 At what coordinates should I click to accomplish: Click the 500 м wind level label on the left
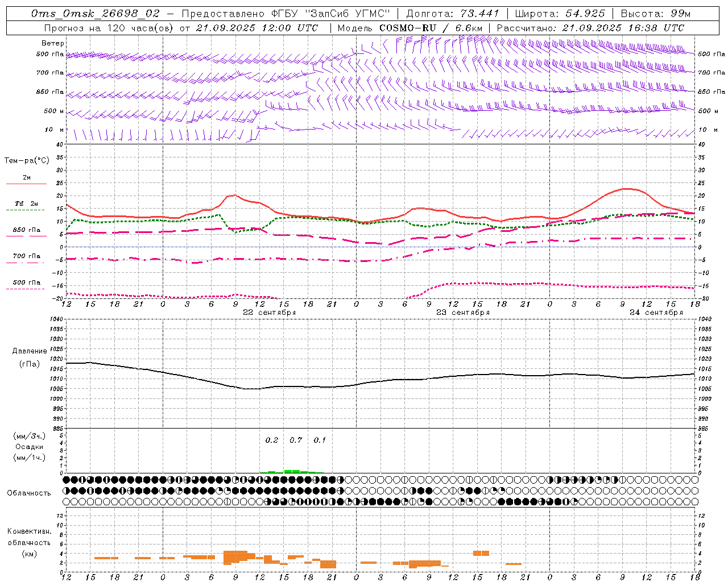(54, 111)
